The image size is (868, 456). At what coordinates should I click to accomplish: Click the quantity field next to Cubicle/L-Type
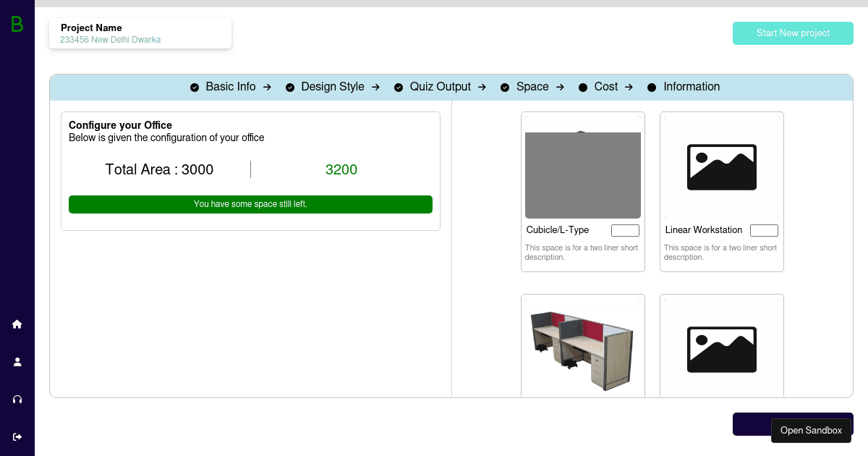click(625, 230)
